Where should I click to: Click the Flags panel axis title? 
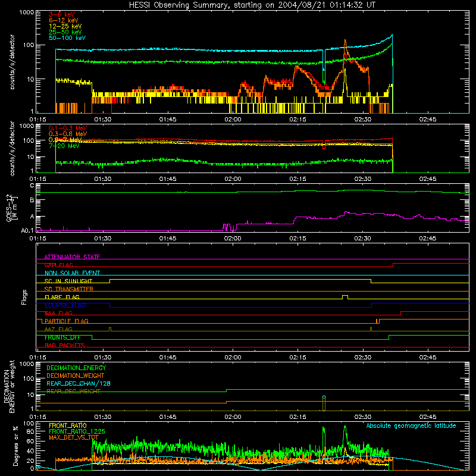click(x=24, y=297)
